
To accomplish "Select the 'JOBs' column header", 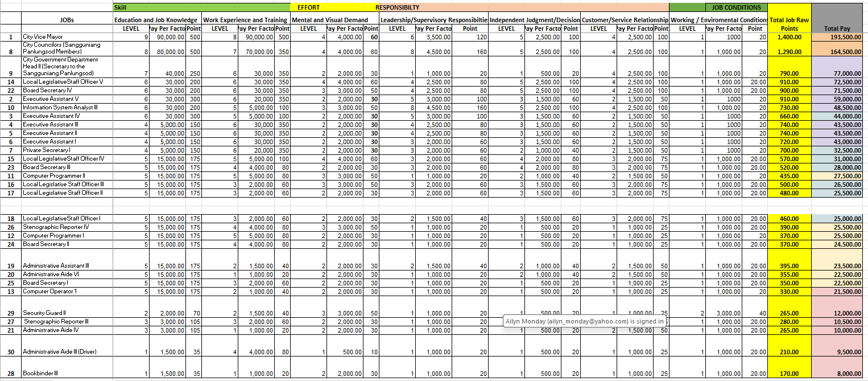I will 67,20.
